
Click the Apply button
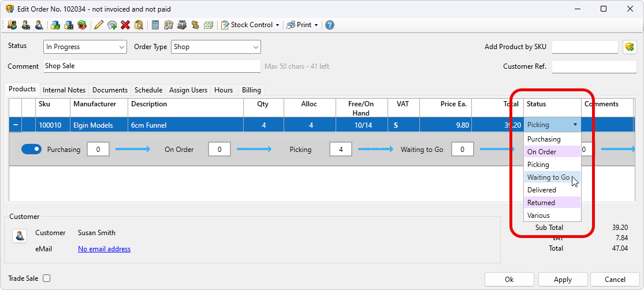pyautogui.click(x=563, y=279)
